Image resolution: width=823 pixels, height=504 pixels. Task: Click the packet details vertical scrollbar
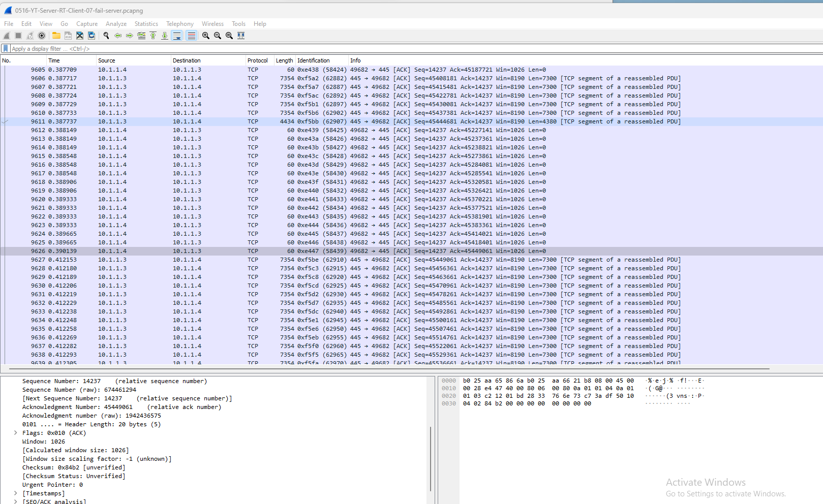coord(431,459)
